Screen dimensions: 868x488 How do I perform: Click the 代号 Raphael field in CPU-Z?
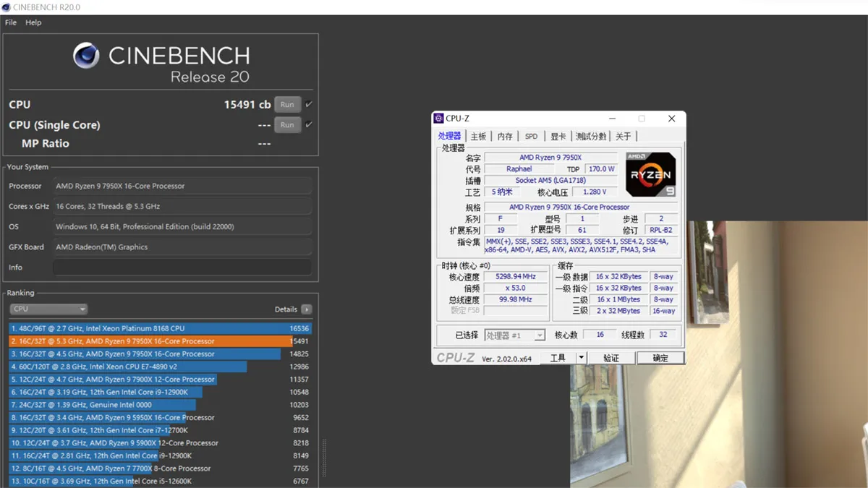tap(519, 169)
